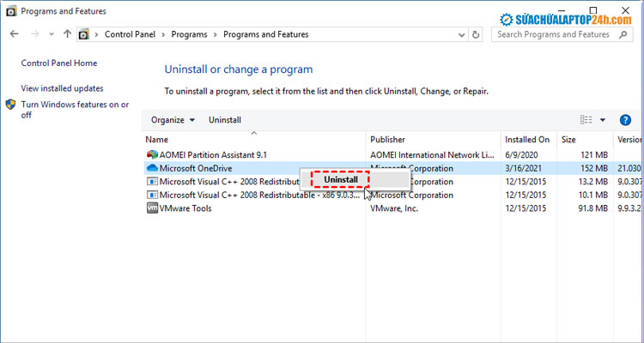Sort by the Size column header
This screenshot has height=343, width=644.
[586, 140]
